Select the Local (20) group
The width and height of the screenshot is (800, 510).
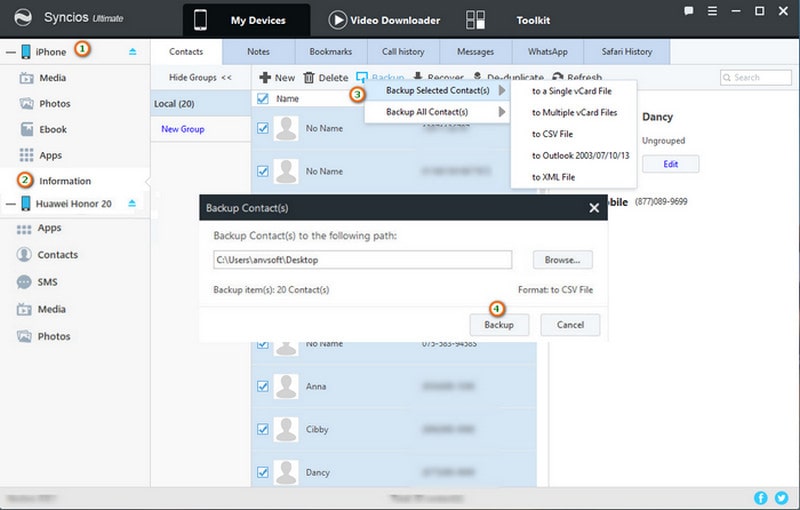coord(201,104)
